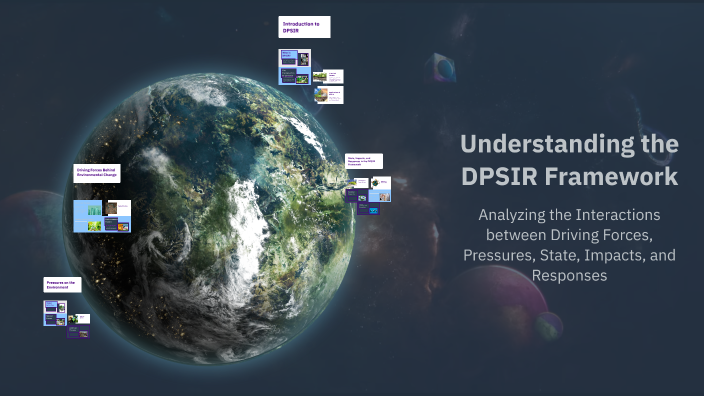Open the light-blue second slide under Pressures topic
This screenshot has height=396, width=704.
tap(55, 320)
